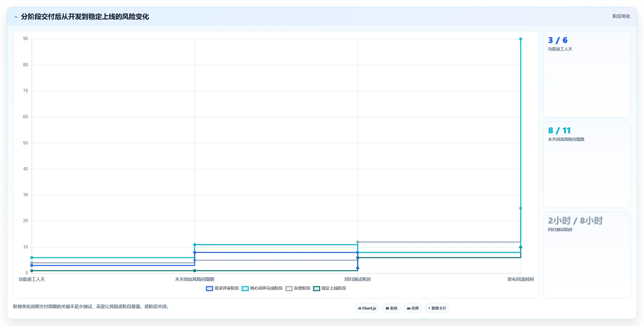Click the gray data point at value 12
This screenshot has height=326, width=644.
[x=358, y=242]
